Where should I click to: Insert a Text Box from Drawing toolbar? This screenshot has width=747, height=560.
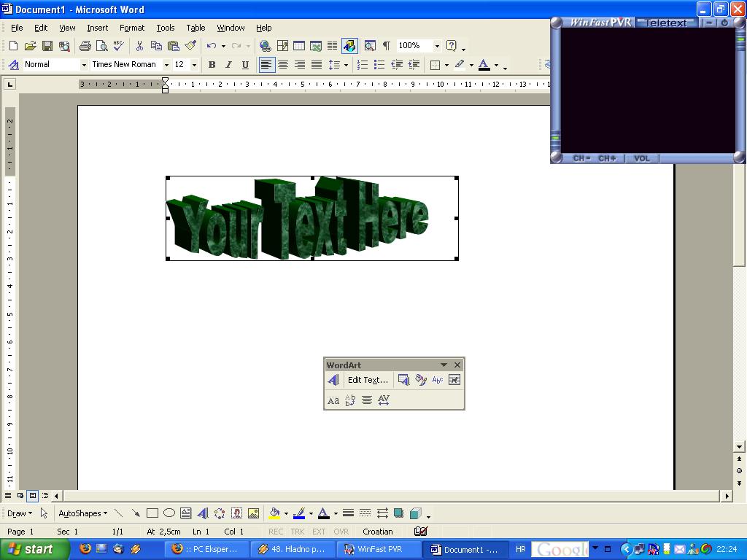[186, 513]
